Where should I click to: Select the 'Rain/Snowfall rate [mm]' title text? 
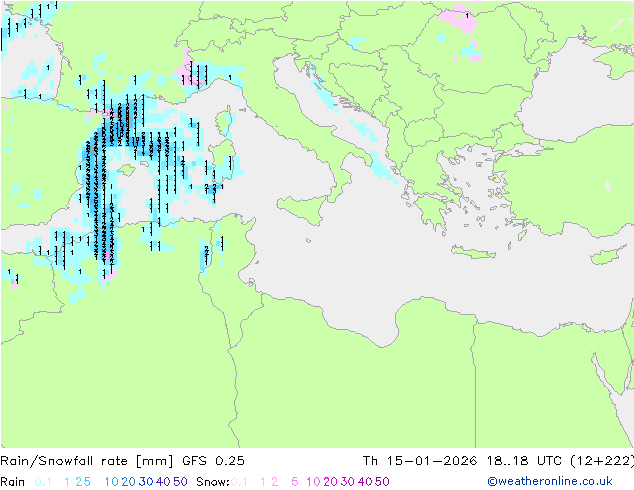click(87, 461)
